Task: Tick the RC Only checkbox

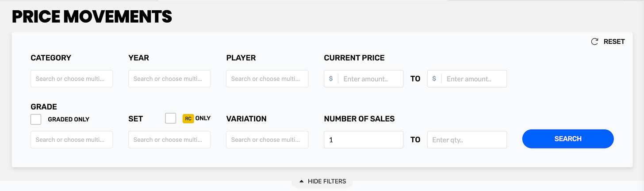Action: (x=171, y=118)
